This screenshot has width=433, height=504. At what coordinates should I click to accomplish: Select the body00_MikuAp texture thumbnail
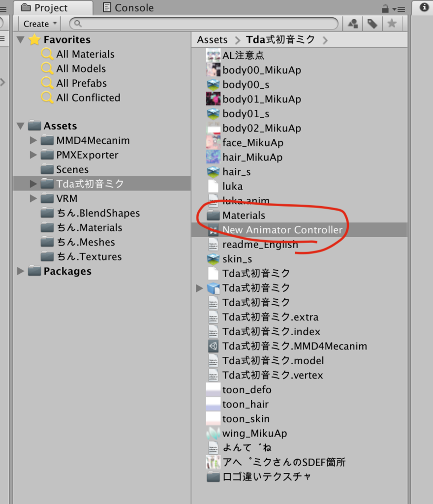point(213,70)
